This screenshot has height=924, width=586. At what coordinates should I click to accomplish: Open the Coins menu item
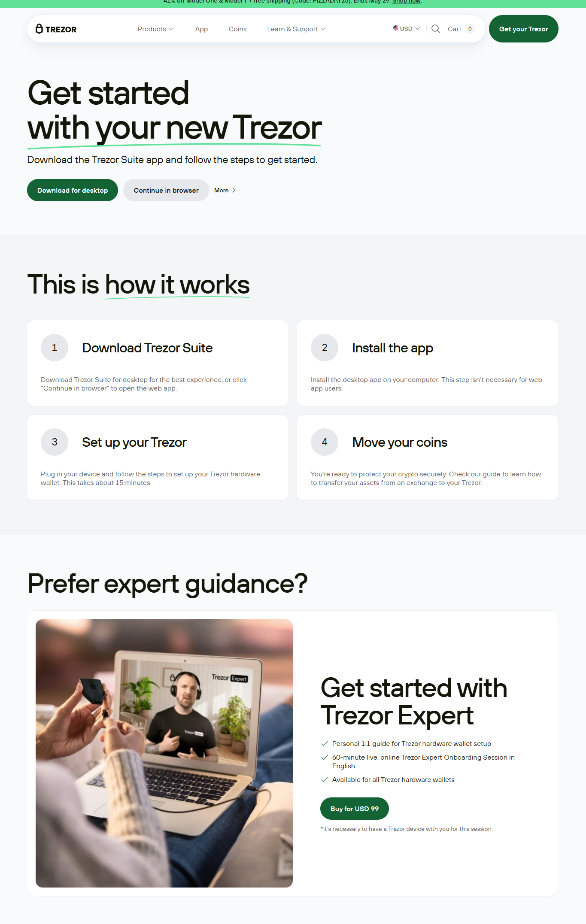click(237, 29)
